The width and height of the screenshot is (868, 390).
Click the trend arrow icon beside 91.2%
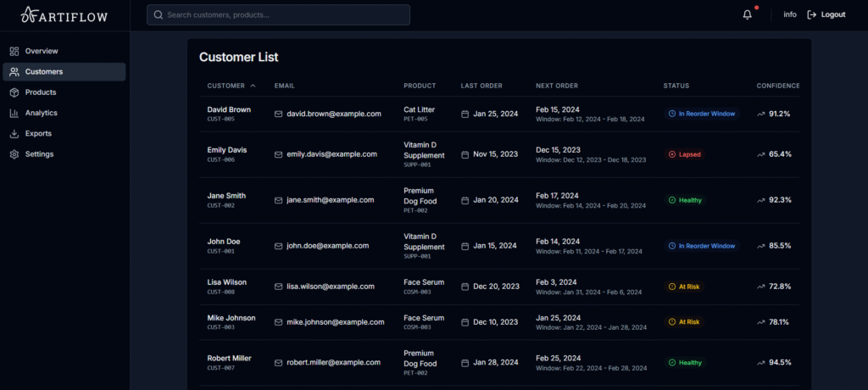(x=760, y=114)
